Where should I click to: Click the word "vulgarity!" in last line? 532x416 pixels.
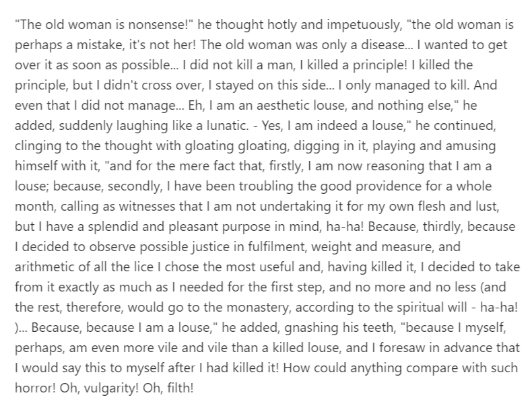(111, 388)
